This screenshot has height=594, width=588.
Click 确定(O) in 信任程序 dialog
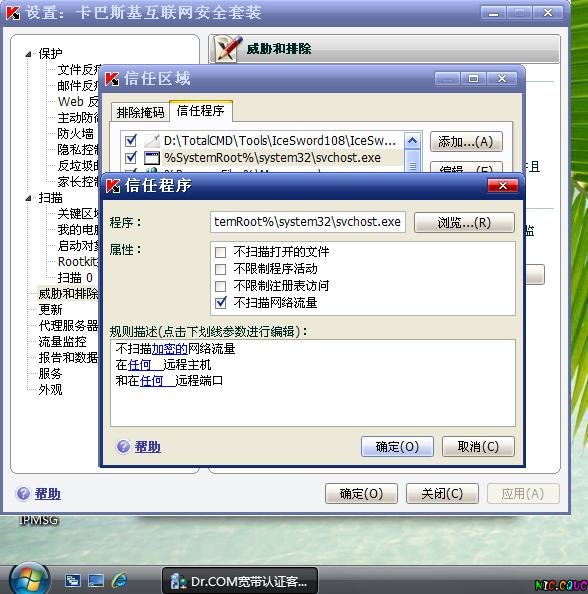tap(397, 447)
